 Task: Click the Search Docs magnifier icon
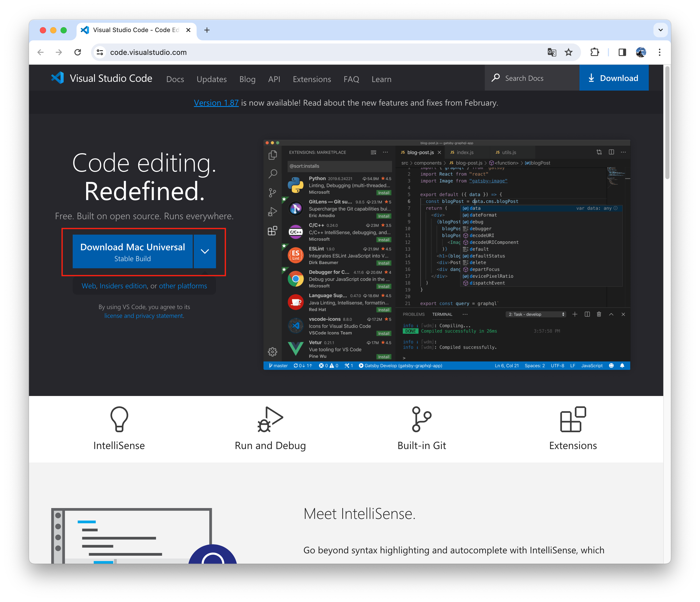coord(496,78)
